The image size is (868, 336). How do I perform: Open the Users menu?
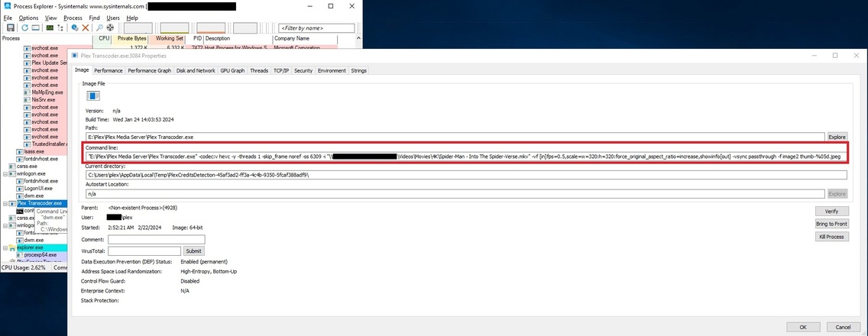(113, 18)
